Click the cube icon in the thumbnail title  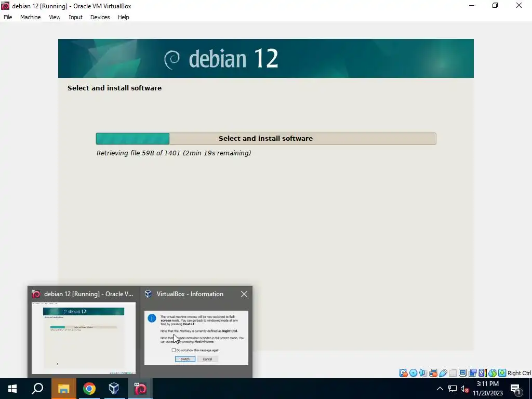[x=148, y=294]
